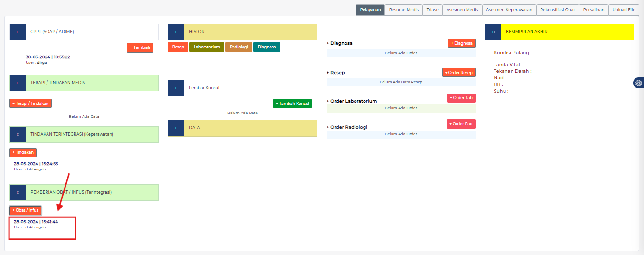The height and width of the screenshot is (255, 644).
Task: Click the square icon beside PEMBERIAN OBAT / INFUS
Action: point(18,192)
